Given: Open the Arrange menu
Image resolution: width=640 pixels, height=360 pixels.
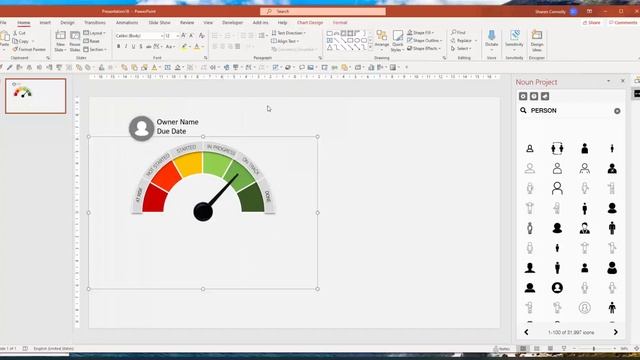Looking at the screenshot, I should coord(382,40).
